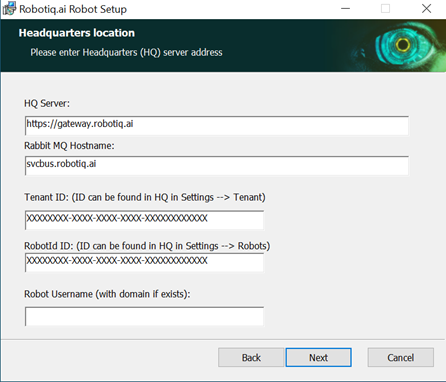The image size is (446, 382).
Task: Cancel the Robot Setup installer
Action: point(400,357)
